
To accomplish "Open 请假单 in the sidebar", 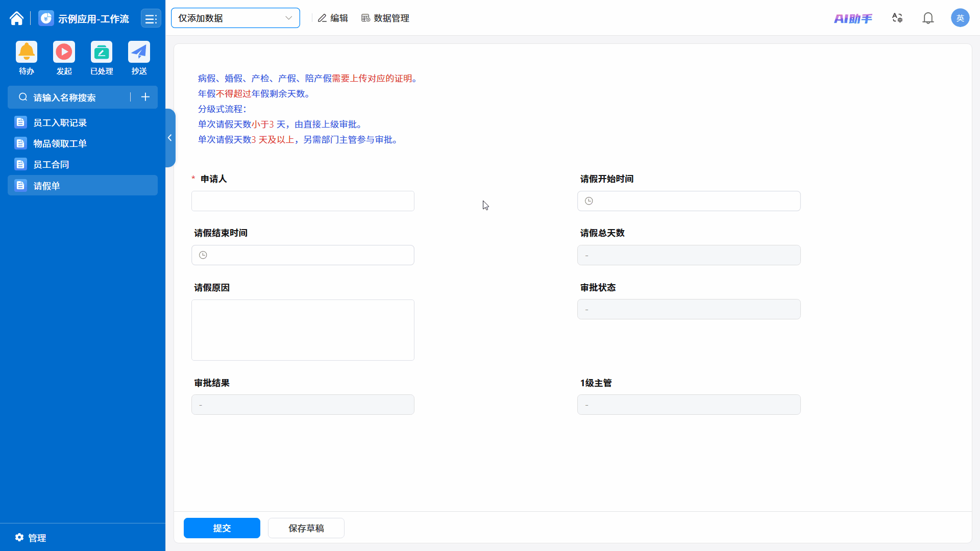I will tap(83, 185).
